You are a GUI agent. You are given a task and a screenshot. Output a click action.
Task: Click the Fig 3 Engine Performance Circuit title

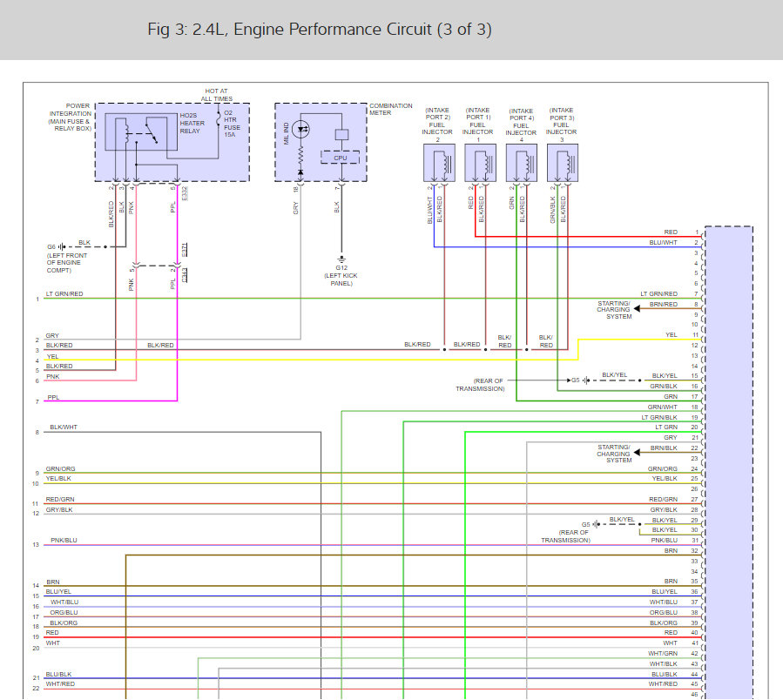[320, 30]
